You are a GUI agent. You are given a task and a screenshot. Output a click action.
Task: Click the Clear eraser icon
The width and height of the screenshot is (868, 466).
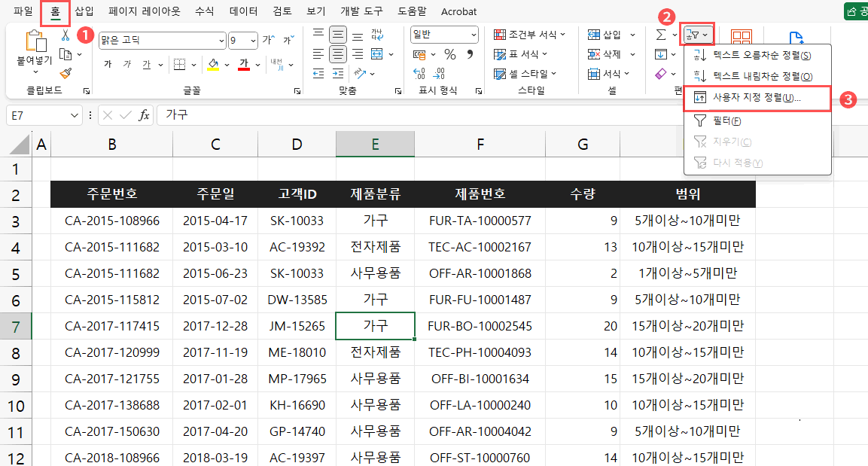pyautogui.click(x=661, y=74)
